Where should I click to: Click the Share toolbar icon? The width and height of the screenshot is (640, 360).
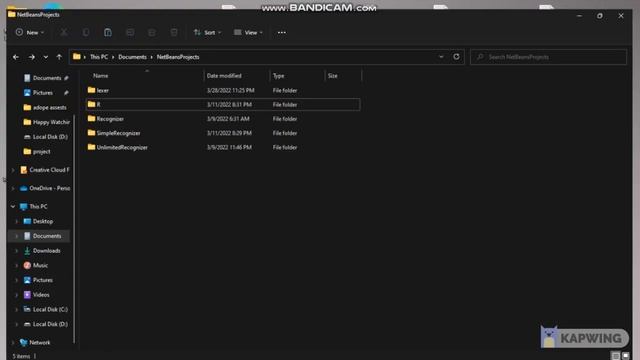click(152, 32)
